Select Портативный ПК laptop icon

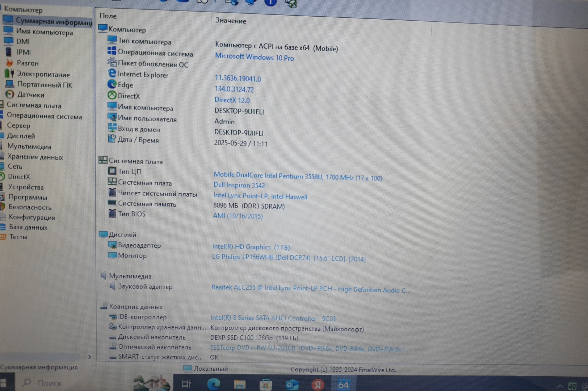[x=10, y=84]
